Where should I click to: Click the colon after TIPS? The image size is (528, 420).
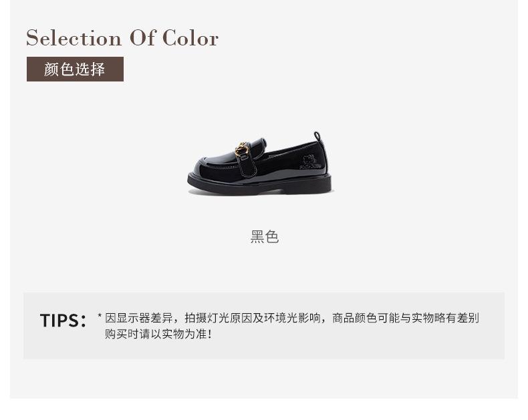(x=83, y=321)
